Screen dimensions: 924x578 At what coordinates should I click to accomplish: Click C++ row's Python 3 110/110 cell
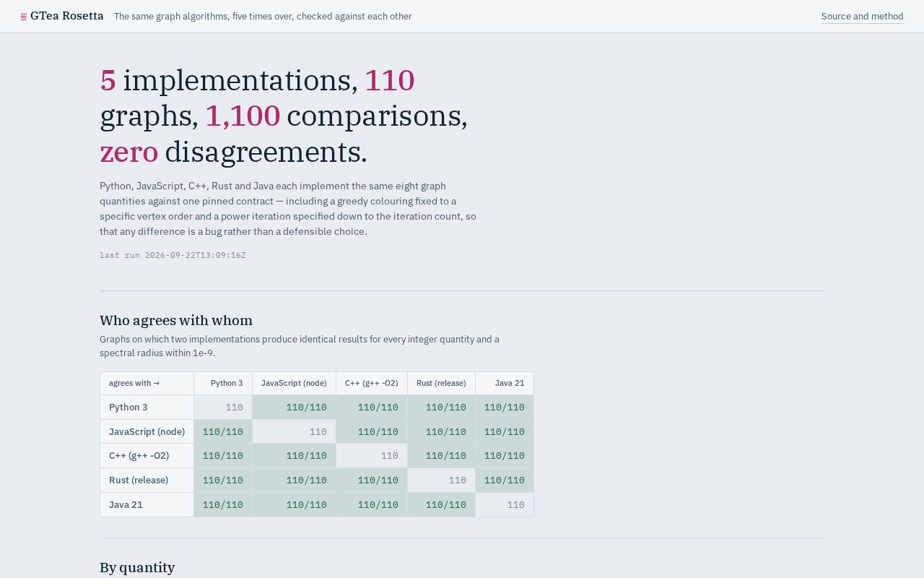click(x=223, y=456)
